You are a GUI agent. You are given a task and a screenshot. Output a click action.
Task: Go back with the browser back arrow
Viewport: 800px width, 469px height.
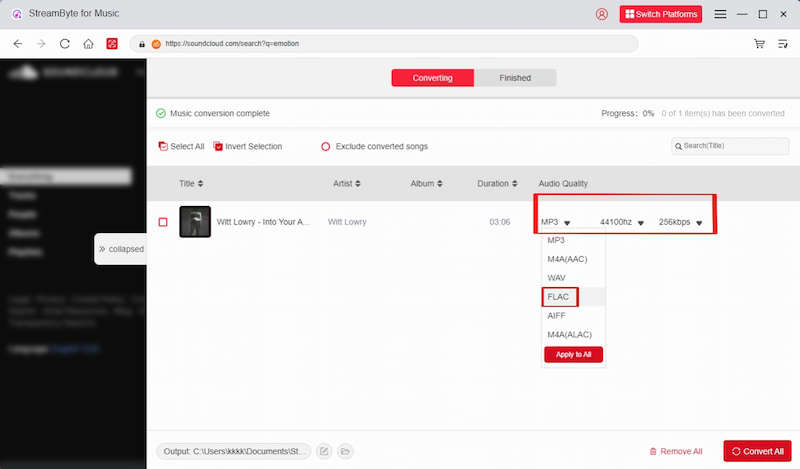[x=18, y=44]
